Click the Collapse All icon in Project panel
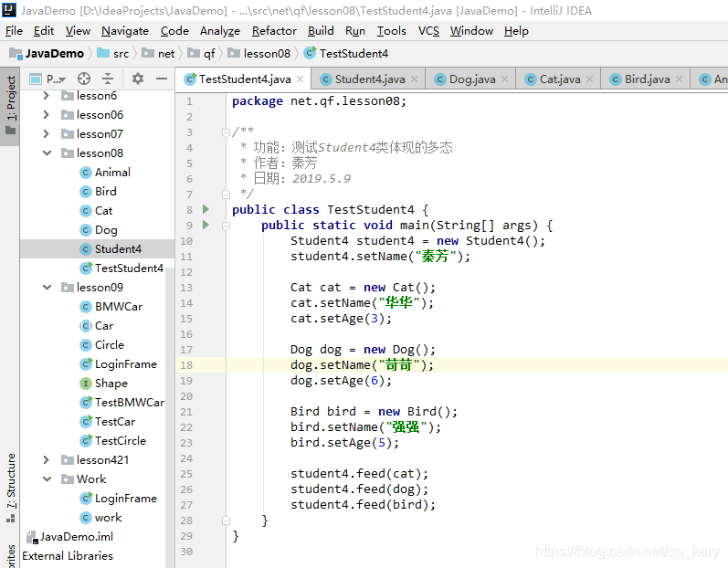Screen dimensions: 728x568 click(108, 79)
